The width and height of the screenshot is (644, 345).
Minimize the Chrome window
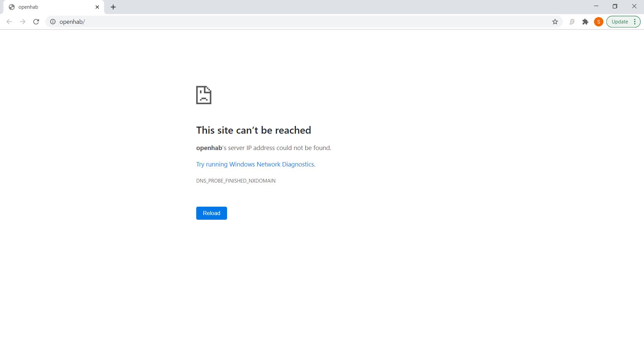click(x=596, y=6)
